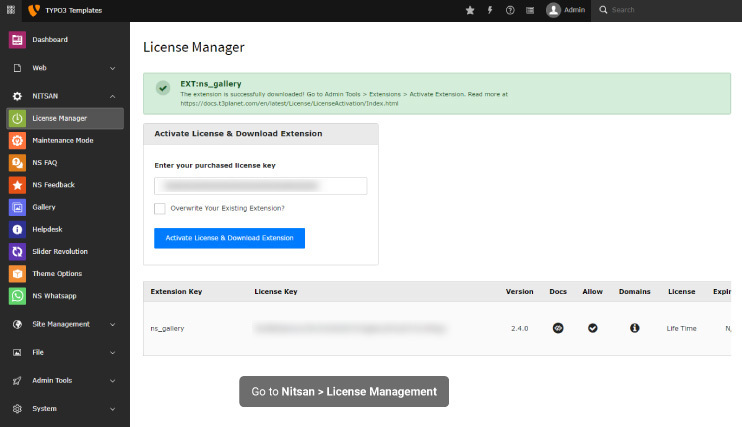Click the License Manager power icon
The image size is (742, 427).
point(18,118)
